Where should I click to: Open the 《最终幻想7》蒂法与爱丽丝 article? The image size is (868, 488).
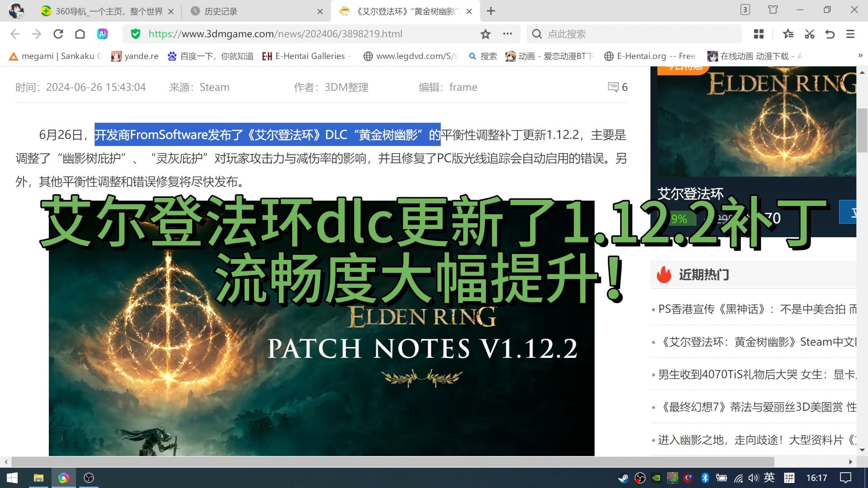click(757, 407)
